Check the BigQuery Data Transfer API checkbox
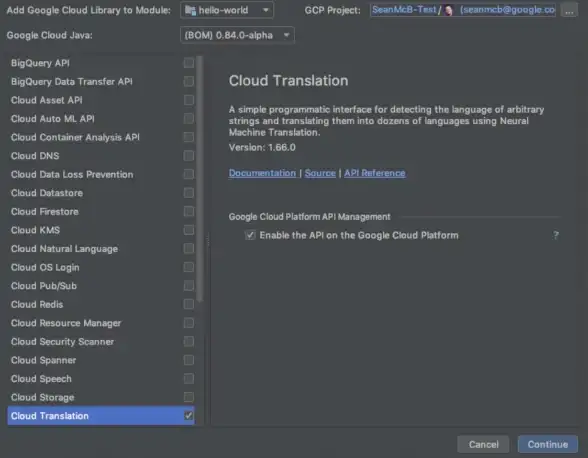588x458 pixels. (189, 81)
